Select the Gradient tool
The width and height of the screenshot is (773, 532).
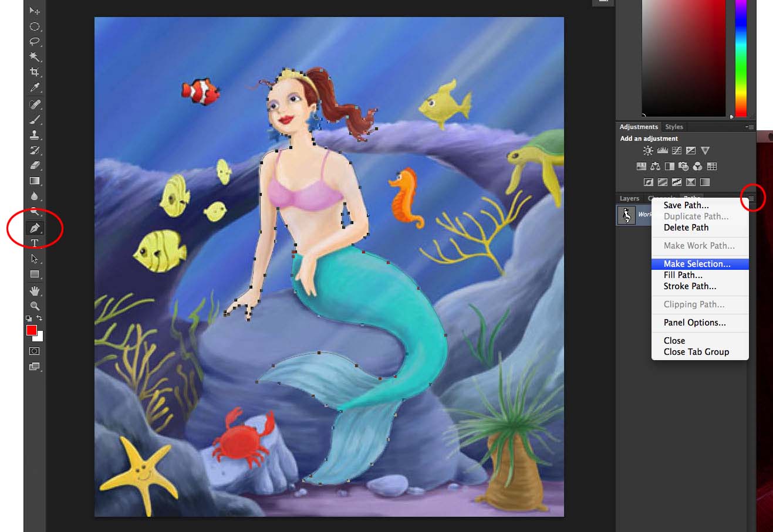[x=35, y=181]
